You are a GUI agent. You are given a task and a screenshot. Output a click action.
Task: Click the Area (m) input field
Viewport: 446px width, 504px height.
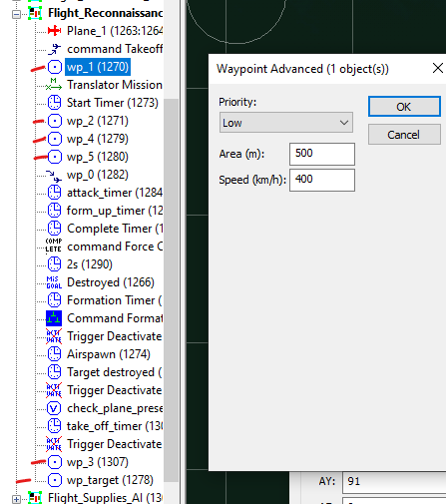pos(322,154)
